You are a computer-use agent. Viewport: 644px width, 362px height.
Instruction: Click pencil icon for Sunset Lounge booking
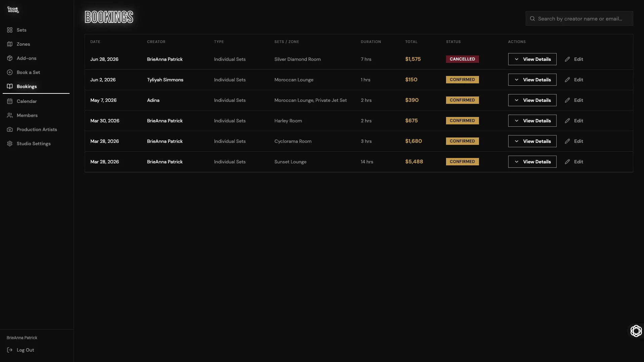pyautogui.click(x=567, y=162)
